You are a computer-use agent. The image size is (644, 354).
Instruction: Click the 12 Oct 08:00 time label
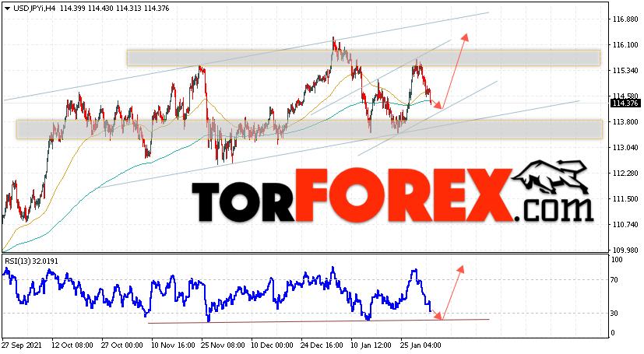click(74, 345)
